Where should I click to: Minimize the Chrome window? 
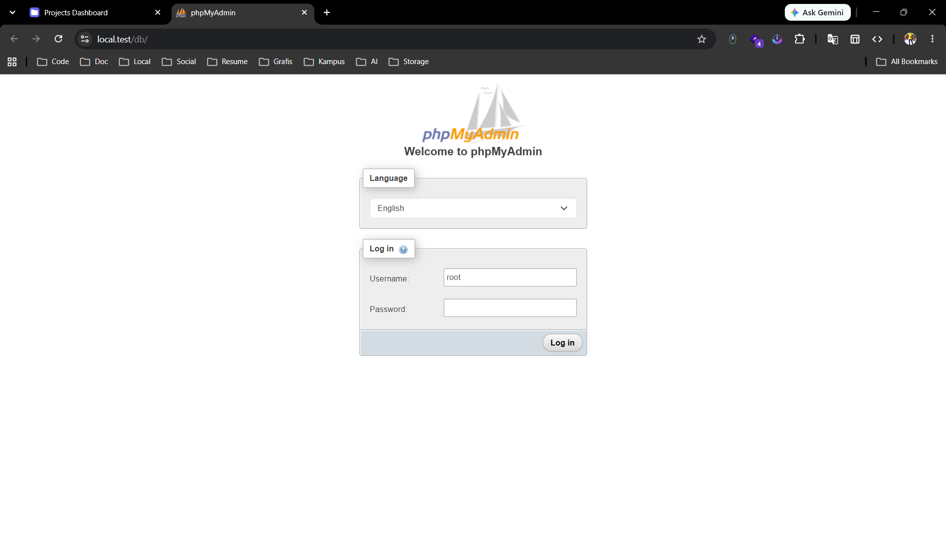pos(876,12)
